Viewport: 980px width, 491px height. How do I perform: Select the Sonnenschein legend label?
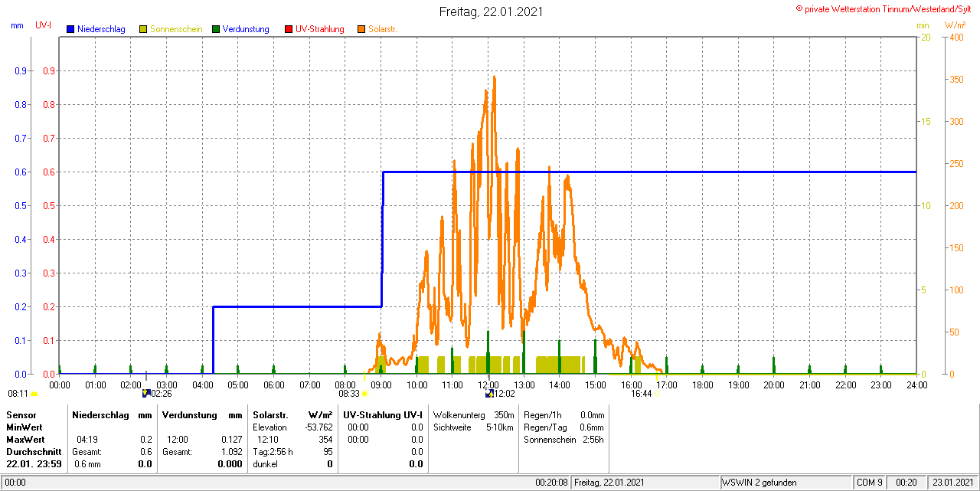176,29
